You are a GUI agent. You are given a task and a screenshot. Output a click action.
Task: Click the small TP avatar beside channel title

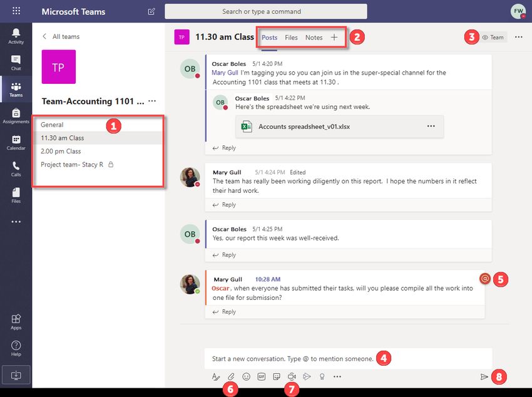(x=182, y=37)
